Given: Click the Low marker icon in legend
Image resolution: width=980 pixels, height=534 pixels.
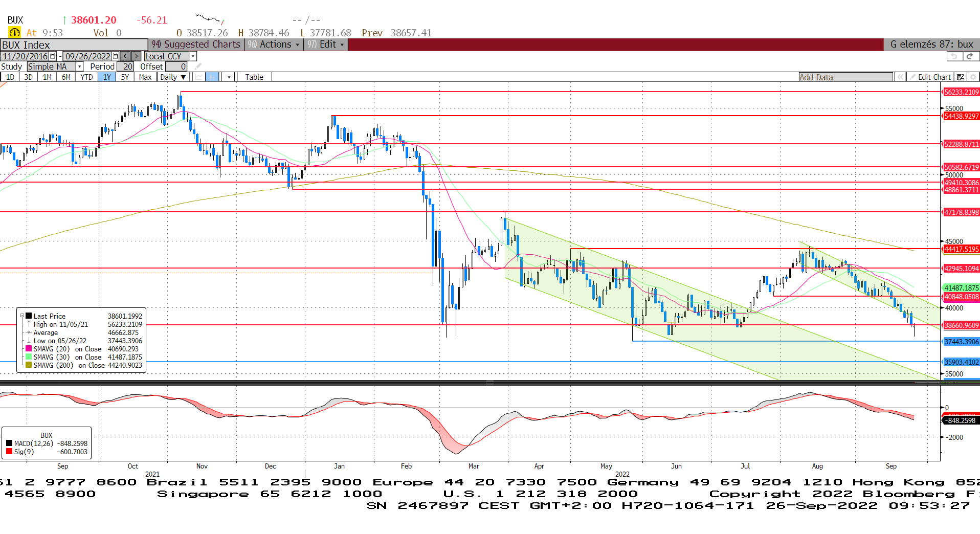Looking at the screenshot, I should (29, 341).
